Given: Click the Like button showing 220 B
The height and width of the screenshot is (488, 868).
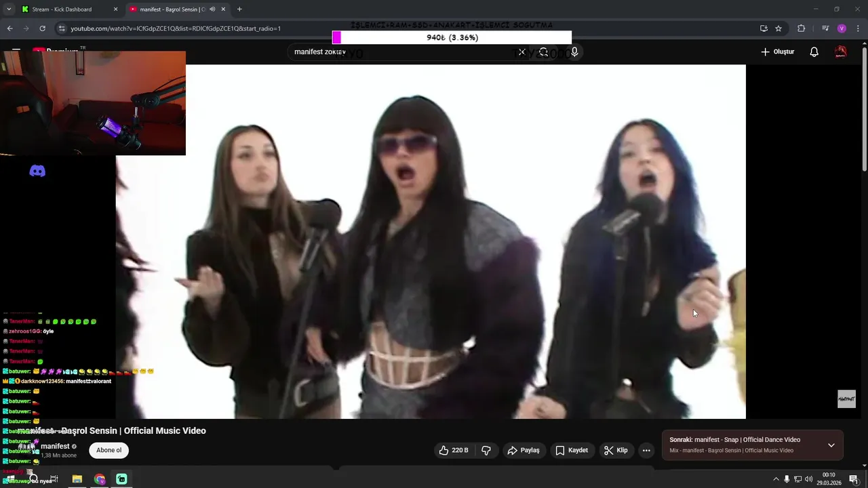Looking at the screenshot, I should 454,450.
